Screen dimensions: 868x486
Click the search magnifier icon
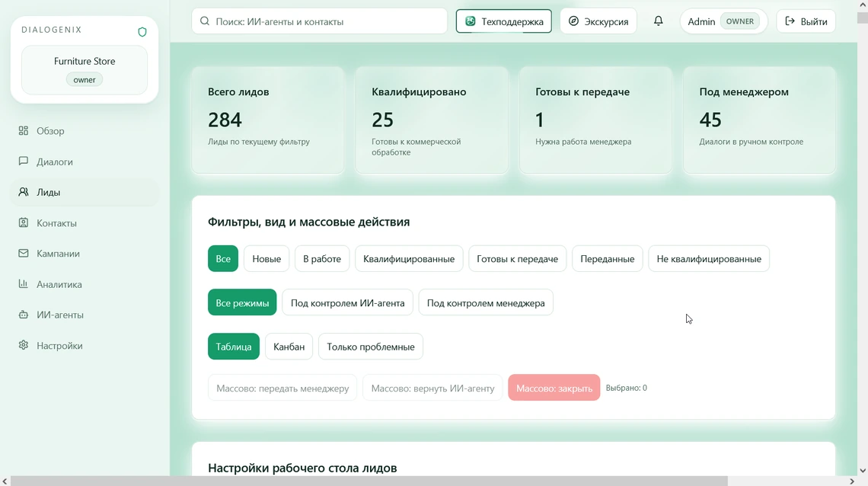[205, 21]
